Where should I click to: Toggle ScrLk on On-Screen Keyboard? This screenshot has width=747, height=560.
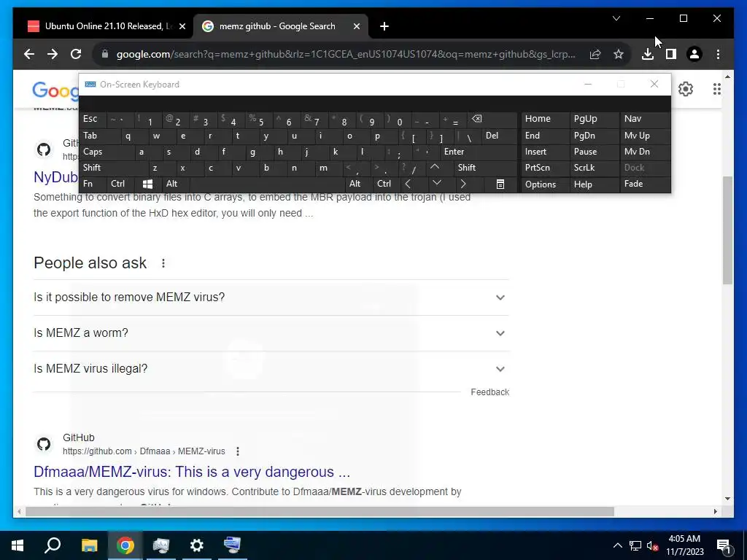coord(594,168)
